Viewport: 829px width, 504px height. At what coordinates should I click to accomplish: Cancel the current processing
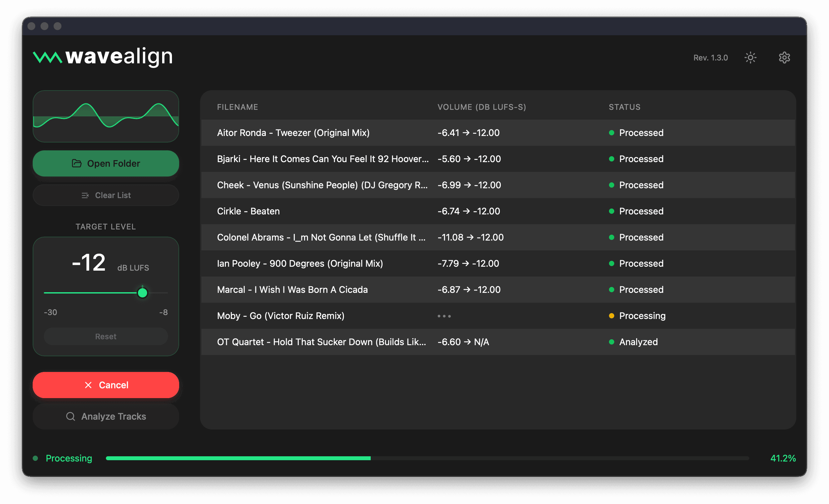coord(106,385)
